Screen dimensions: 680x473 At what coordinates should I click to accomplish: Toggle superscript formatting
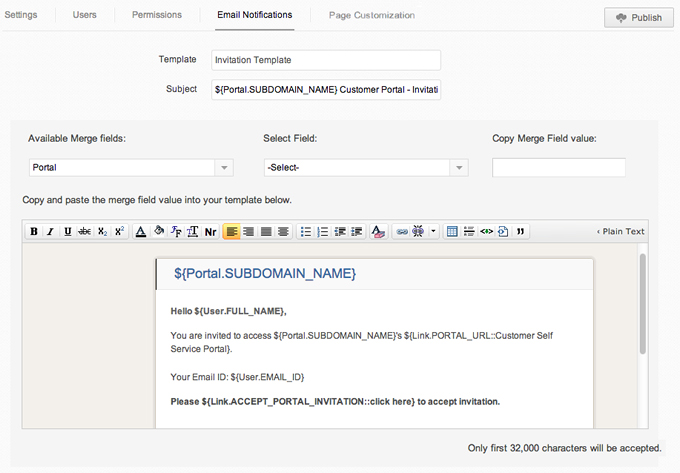pos(119,231)
